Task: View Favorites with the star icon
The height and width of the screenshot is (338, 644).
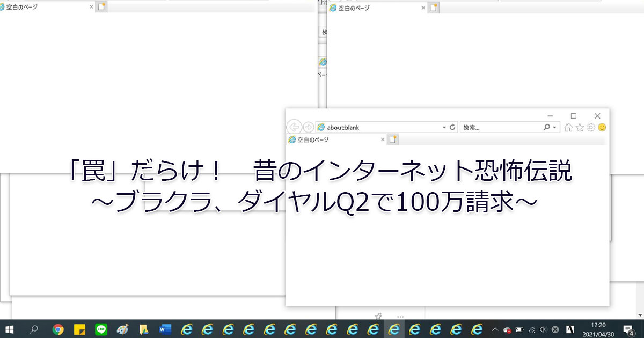Action: pos(580,127)
